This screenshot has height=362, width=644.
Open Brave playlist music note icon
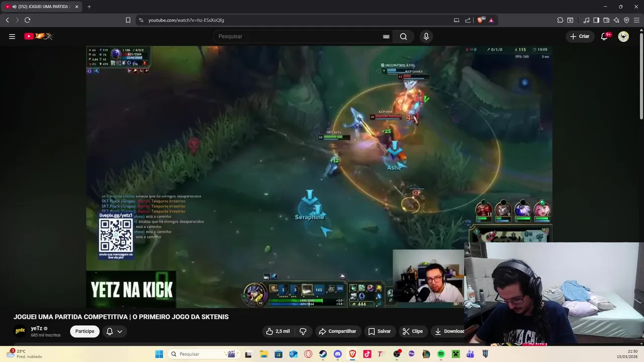click(586, 20)
